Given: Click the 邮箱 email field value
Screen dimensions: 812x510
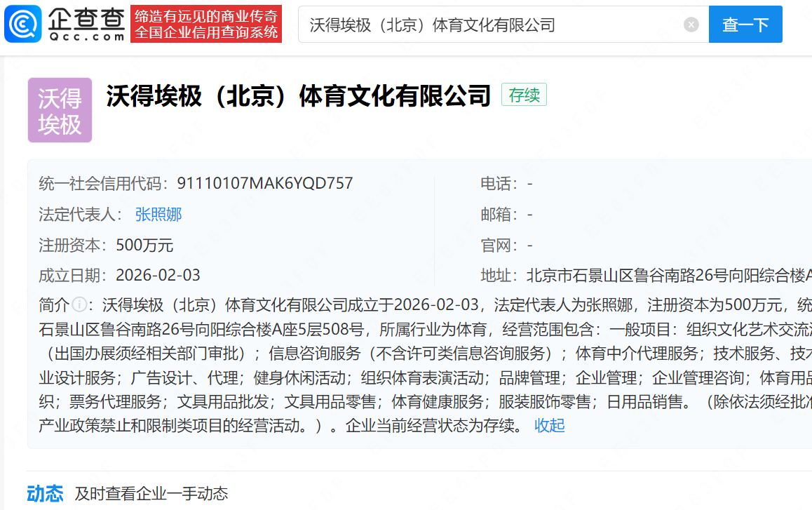Looking at the screenshot, I should [528, 214].
